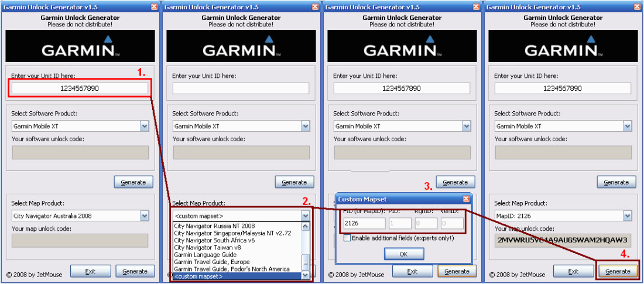
Task: Click empty map unlock code field under Australia 2008
Action: (x=80, y=241)
